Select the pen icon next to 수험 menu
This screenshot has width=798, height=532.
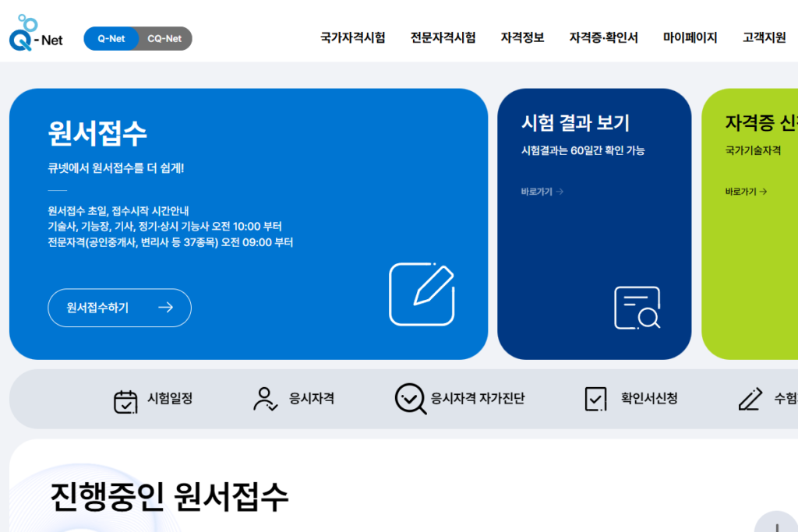750,398
